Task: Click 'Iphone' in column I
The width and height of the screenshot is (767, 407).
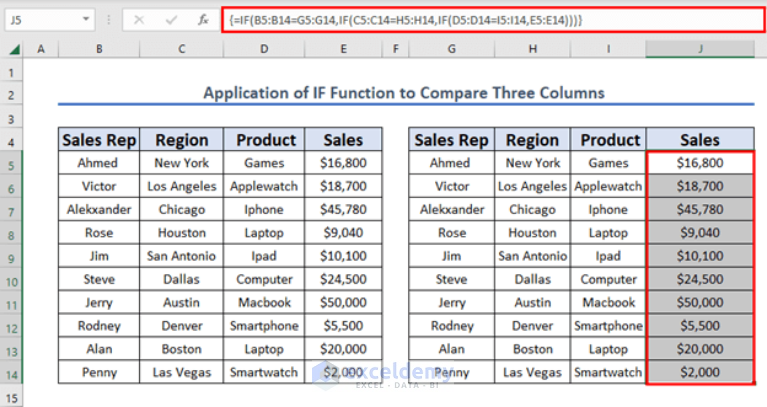Action: coord(608,210)
